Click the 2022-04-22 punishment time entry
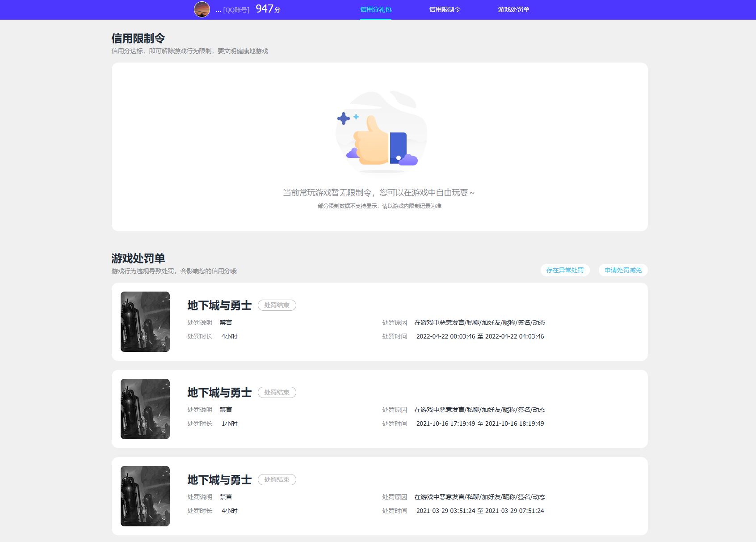The width and height of the screenshot is (756, 542). pyautogui.click(x=480, y=336)
